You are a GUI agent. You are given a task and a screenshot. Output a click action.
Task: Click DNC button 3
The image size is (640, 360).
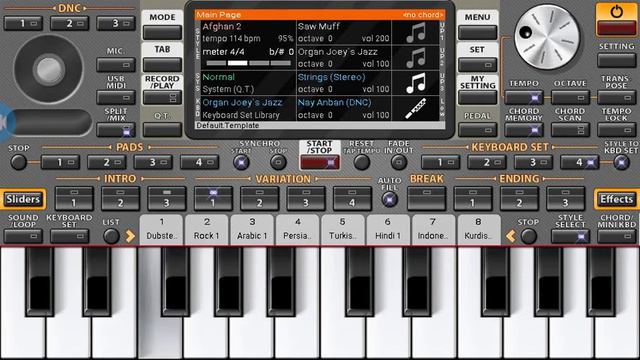[x=116, y=24]
